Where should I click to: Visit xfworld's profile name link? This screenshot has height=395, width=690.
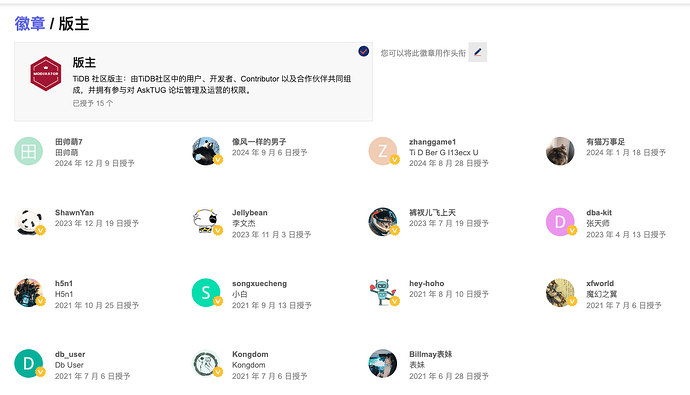tap(600, 283)
